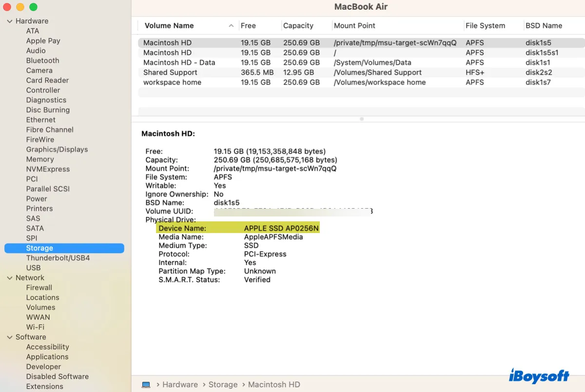Select Accessibility under Software
Screen dimensions: 585x392
(48, 347)
